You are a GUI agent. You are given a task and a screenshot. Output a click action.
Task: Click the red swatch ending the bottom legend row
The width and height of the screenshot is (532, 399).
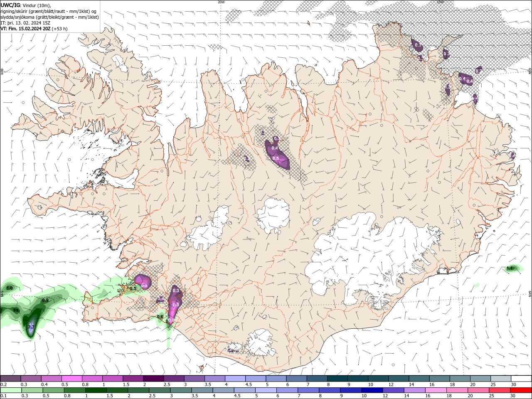521,390
